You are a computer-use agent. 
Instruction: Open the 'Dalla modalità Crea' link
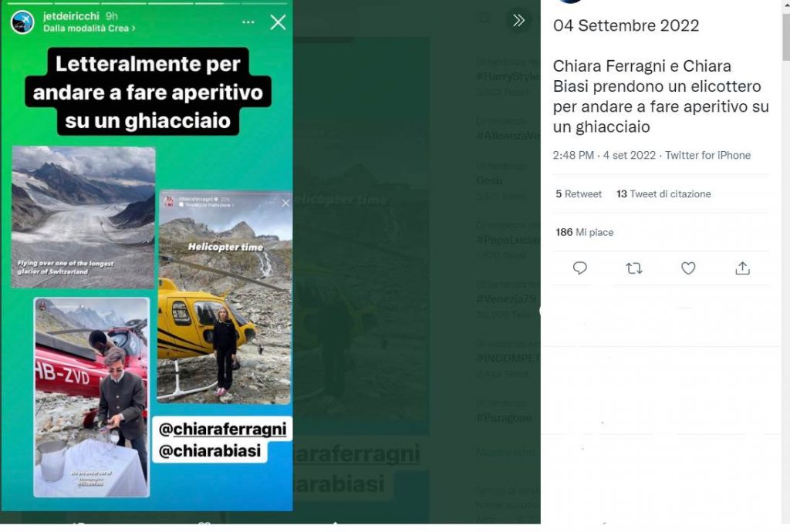[89, 29]
